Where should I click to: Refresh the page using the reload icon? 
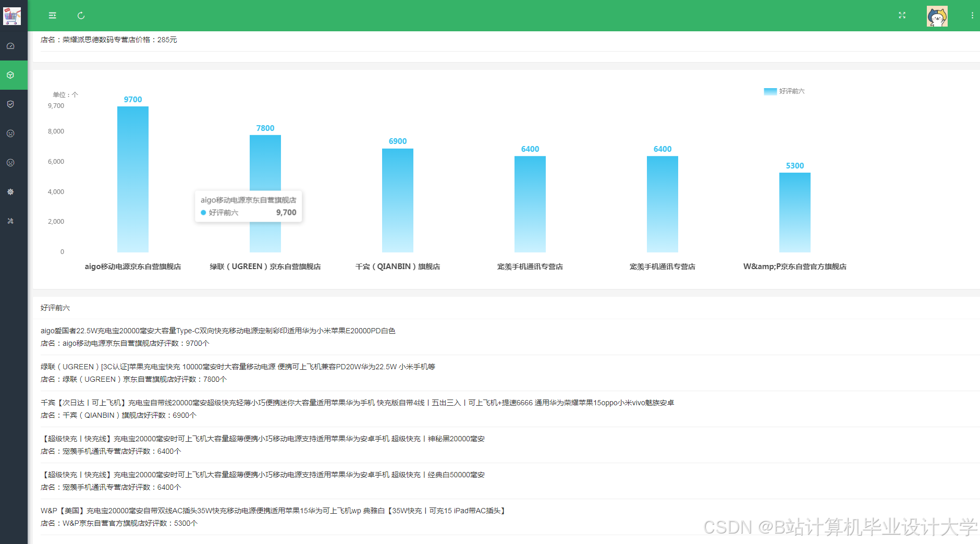[81, 16]
